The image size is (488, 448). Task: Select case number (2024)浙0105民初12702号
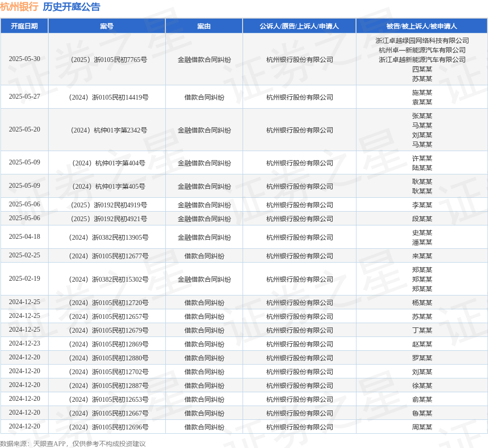(x=109, y=372)
